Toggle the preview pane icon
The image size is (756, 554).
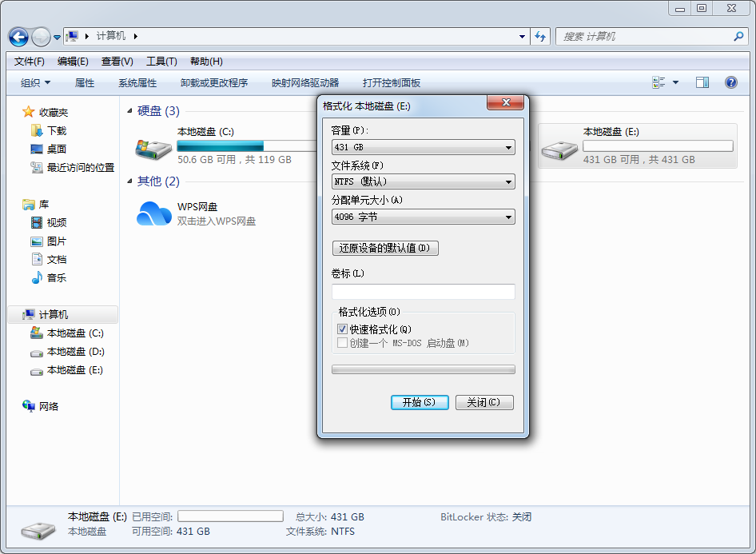pos(702,82)
